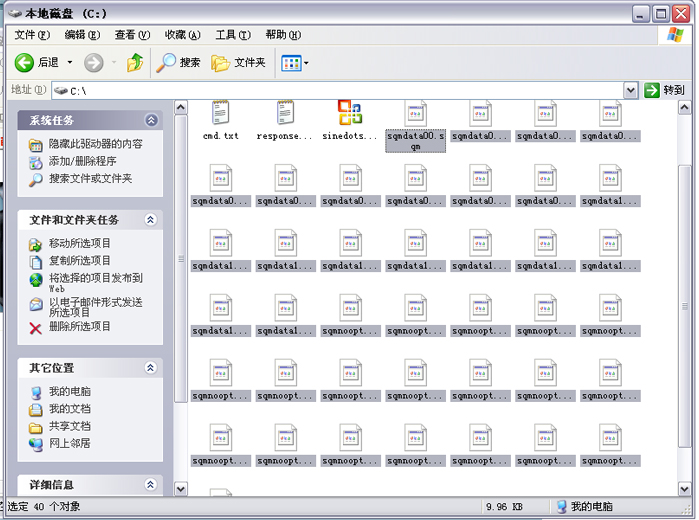The height and width of the screenshot is (520, 699).
Task: Click the green Back arrow icon
Action: click(x=24, y=62)
